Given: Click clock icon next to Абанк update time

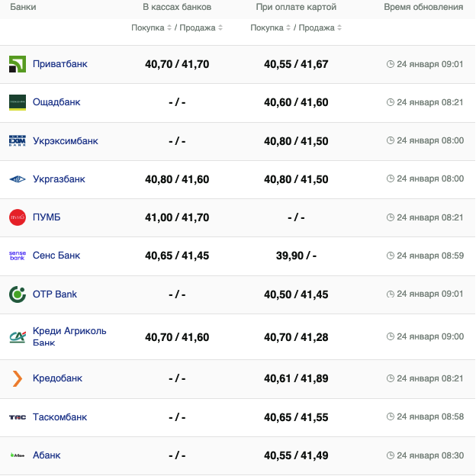Looking at the screenshot, I should (x=391, y=455).
